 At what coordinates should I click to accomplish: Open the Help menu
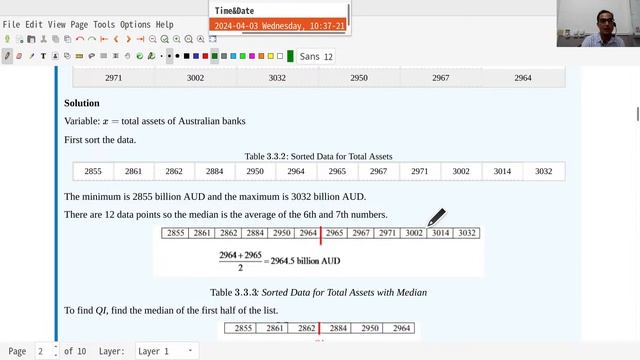(x=164, y=24)
